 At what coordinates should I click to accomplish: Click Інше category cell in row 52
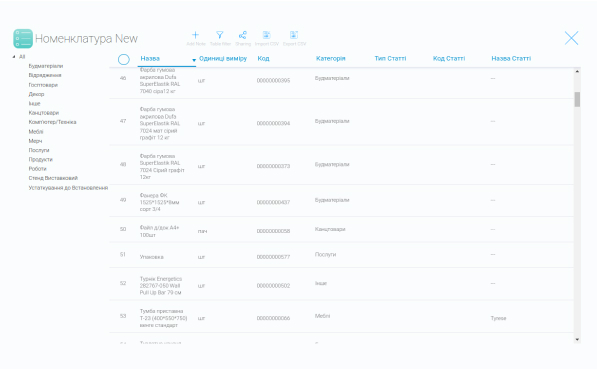coord(321,283)
